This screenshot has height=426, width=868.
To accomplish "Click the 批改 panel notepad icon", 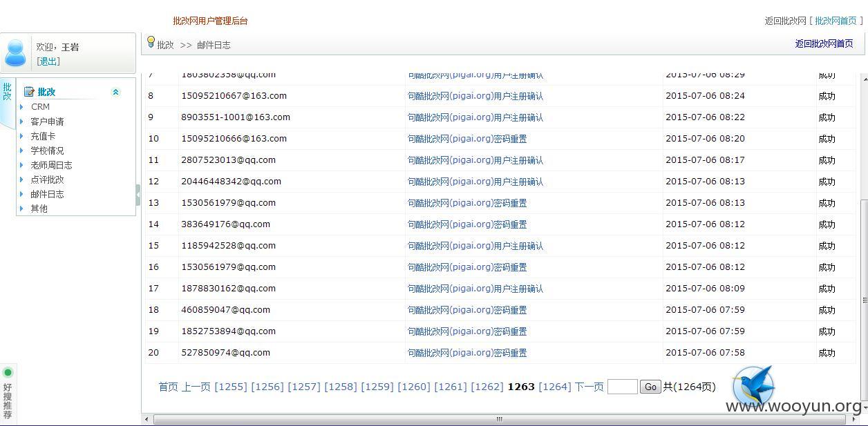I will pos(29,91).
